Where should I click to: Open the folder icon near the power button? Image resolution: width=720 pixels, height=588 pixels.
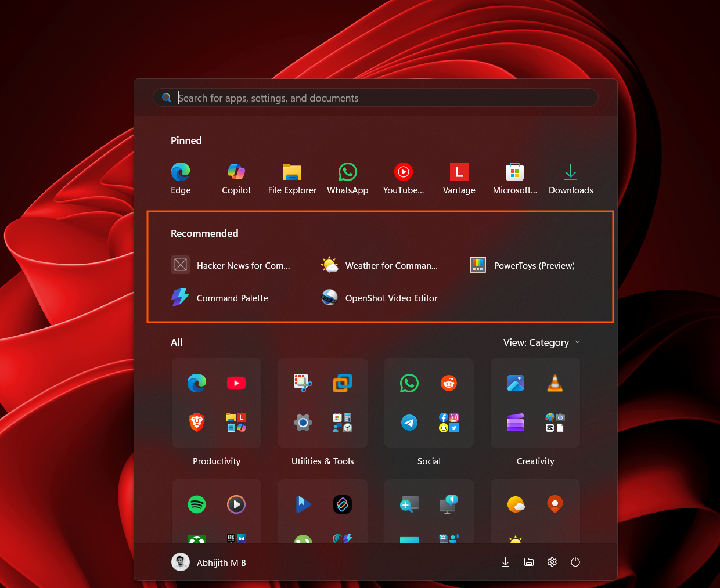pos(528,562)
